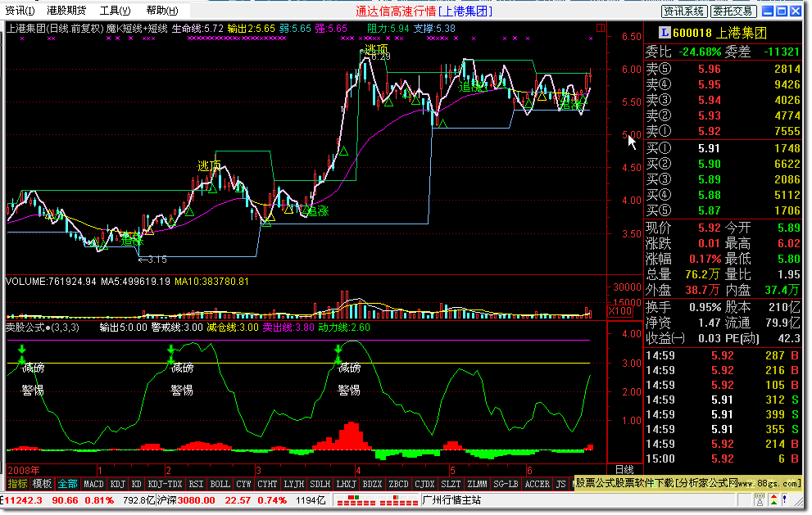Open the 帮助(H) menu
This screenshot has width=812, height=515.
click(x=161, y=11)
